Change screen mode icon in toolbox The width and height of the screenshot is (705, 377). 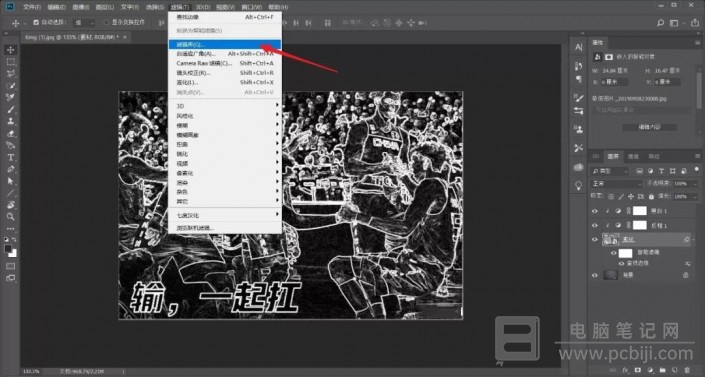pos(11,278)
